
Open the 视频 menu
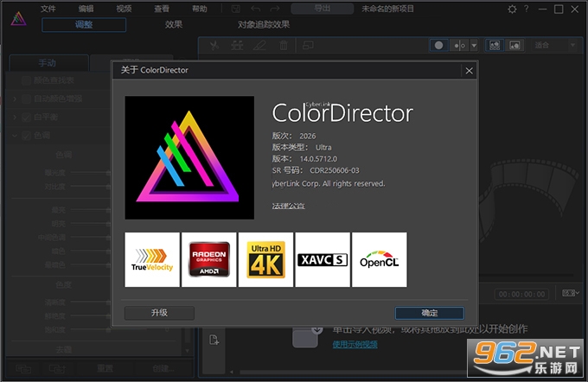(x=124, y=9)
